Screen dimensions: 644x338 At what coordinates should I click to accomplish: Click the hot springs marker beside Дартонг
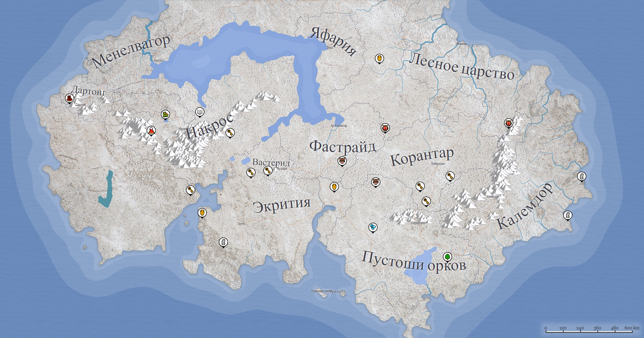pos(70,98)
